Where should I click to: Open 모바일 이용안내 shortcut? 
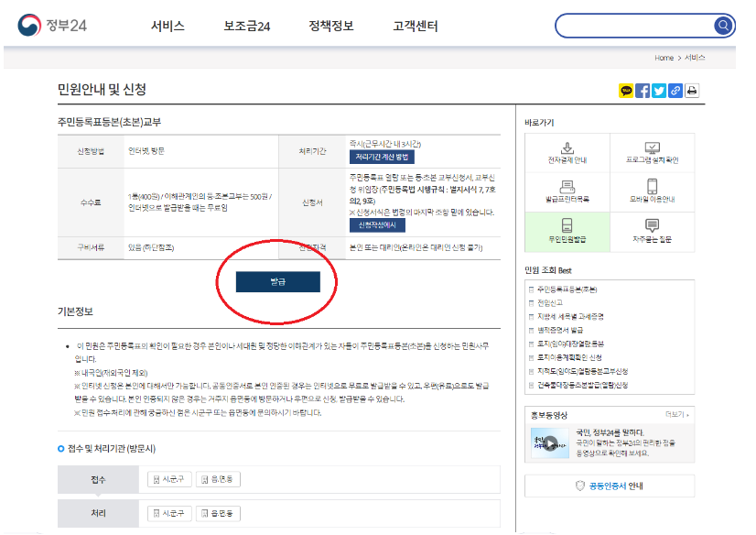(x=652, y=191)
